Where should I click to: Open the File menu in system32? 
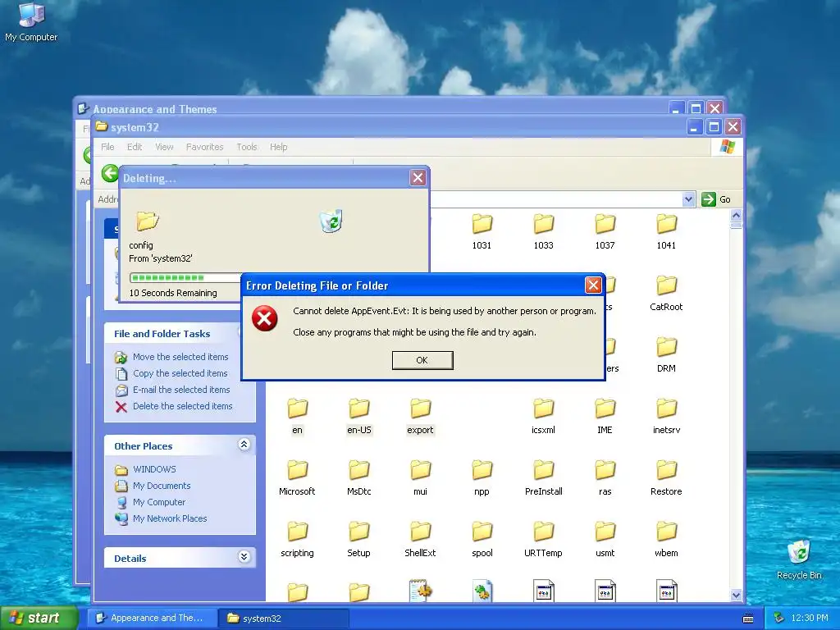pos(107,147)
